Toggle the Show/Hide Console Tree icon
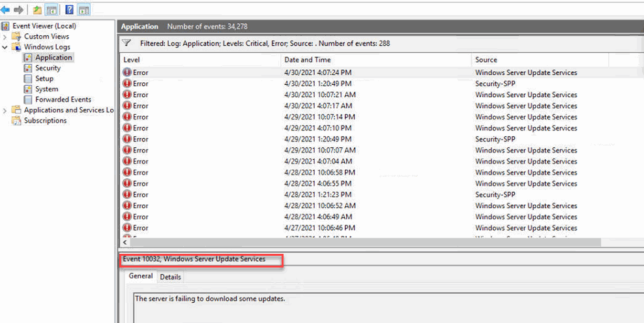The height and width of the screenshot is (323, 644). click(51, 9)
